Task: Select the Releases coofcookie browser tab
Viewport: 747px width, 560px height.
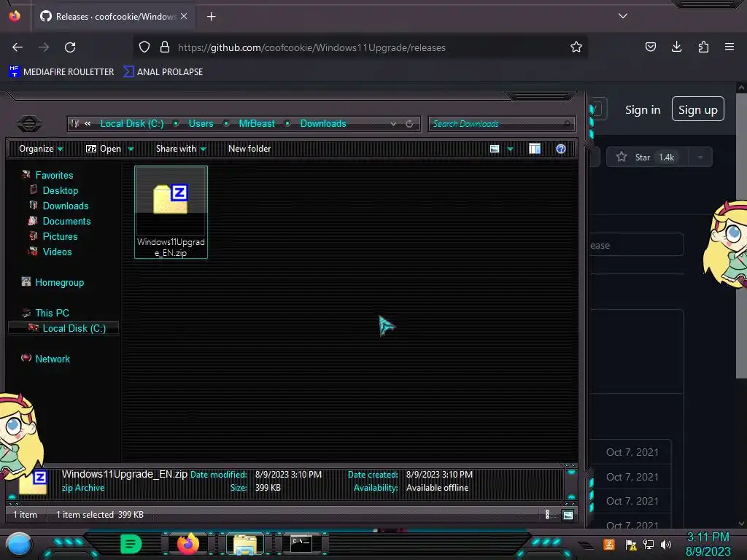Action: pos(113,17)
